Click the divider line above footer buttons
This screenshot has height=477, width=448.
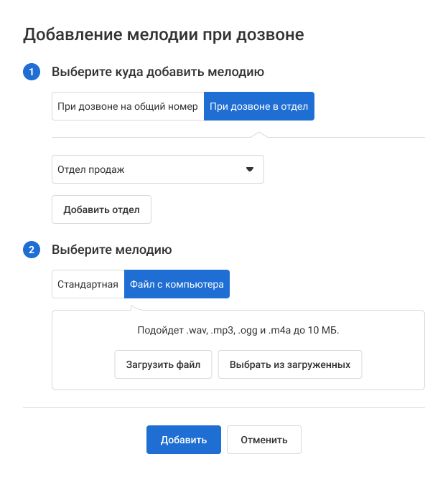click(224, 408)
